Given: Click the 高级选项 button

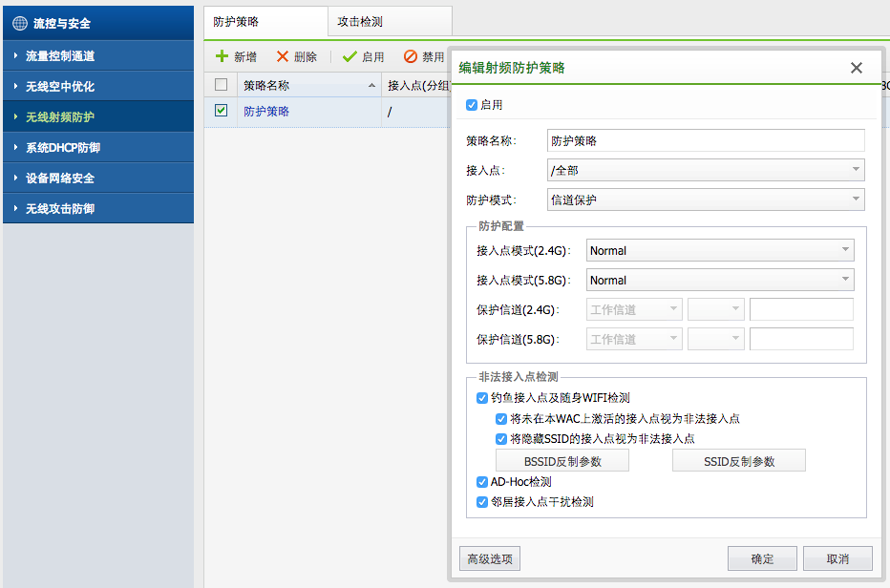Looking at the screenshot, I should (x=490, y=559).
